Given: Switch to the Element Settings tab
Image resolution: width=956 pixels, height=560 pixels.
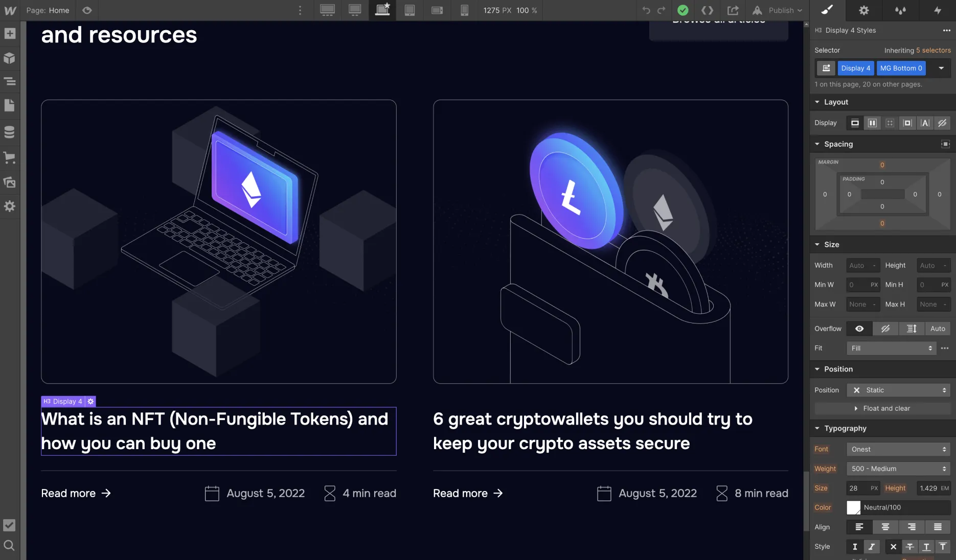Looking at the screenshot, I should pos(864,10).
